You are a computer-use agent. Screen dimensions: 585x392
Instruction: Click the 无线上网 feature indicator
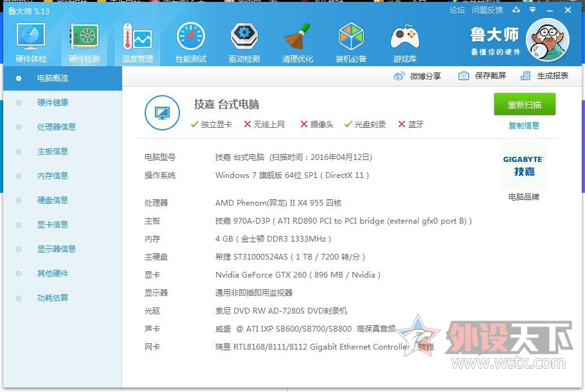tap(264, 124)
